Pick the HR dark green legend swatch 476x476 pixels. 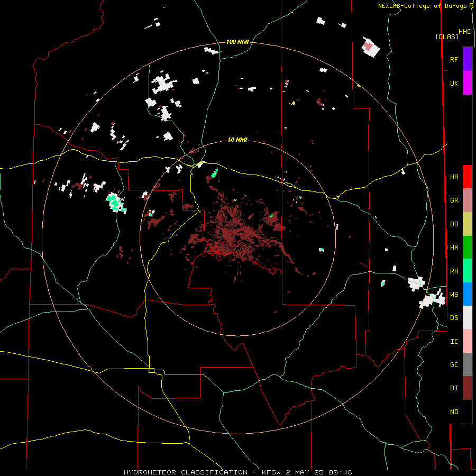pyautogui.click(x=467, y=248)
